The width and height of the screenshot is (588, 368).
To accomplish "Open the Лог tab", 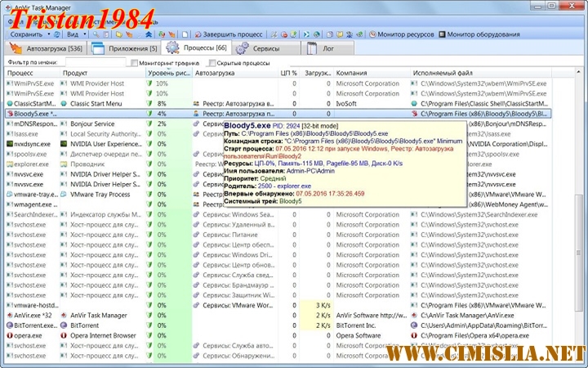I will point(327,49).
